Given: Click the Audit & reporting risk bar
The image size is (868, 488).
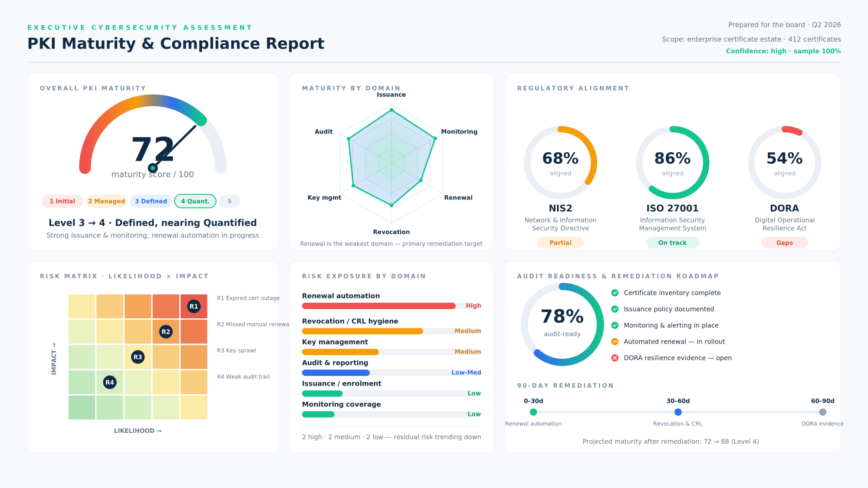Looking at the screenshot, I should coord(391,373).
